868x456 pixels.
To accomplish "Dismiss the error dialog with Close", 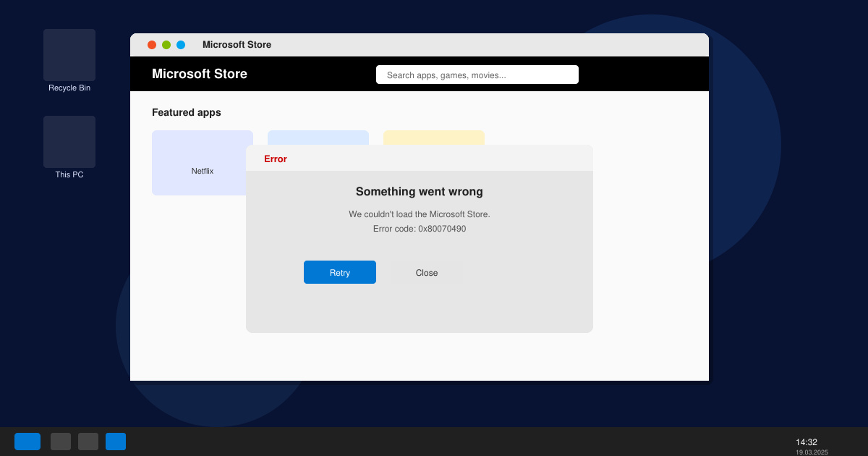I will coord(427,272).
